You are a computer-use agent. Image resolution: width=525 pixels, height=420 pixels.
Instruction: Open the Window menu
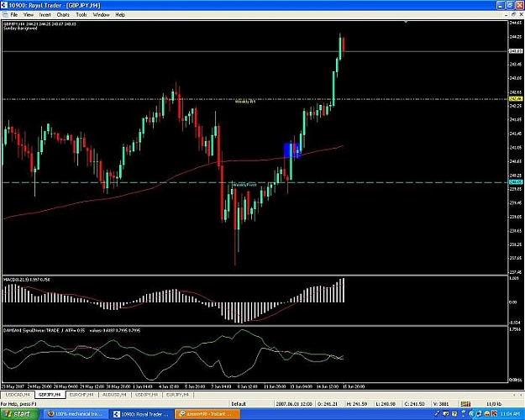point(102,15)
